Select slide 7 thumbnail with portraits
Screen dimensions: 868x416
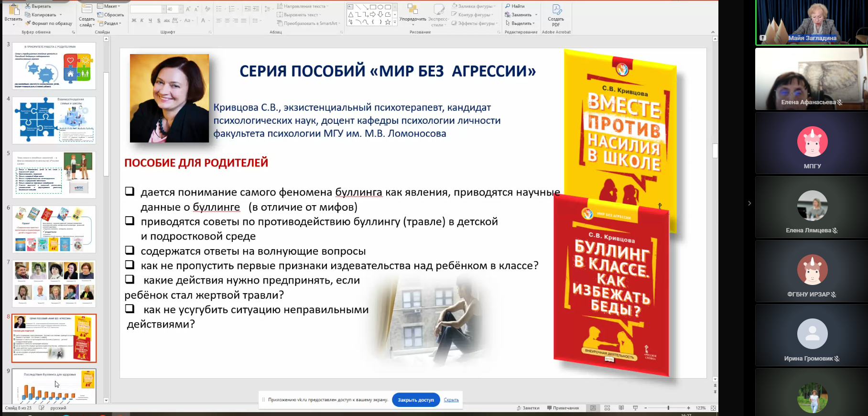coord(54,284)
